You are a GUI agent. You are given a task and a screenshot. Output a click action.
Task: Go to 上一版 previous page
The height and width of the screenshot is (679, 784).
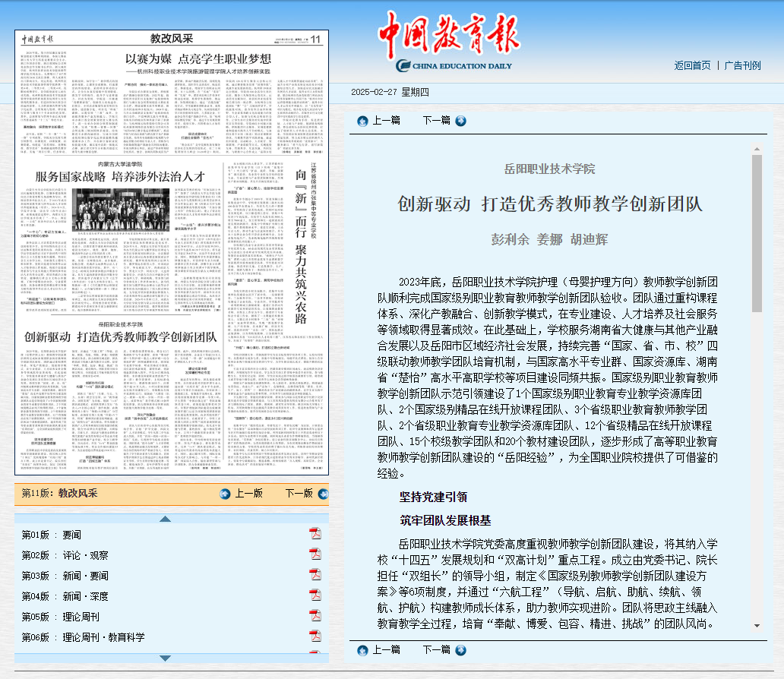[248, 494]
